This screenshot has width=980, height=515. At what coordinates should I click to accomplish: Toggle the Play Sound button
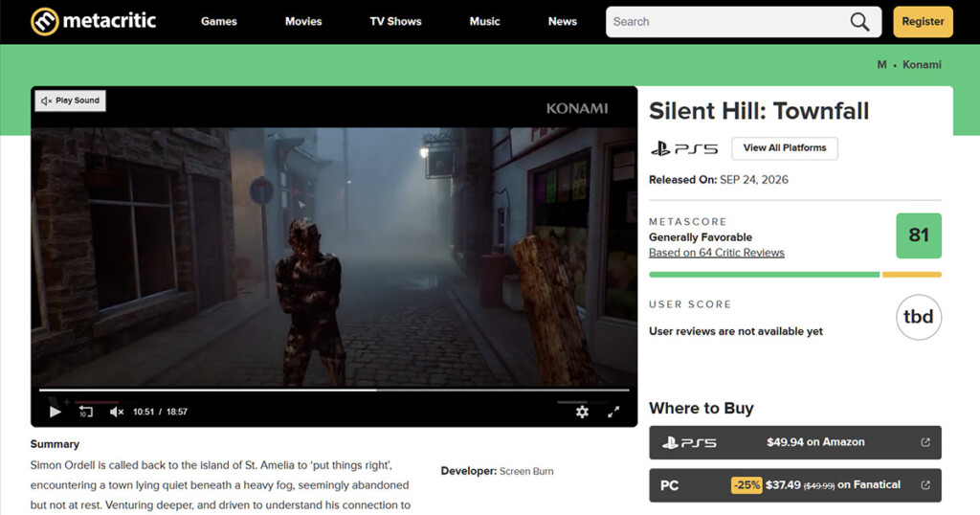(x=70, y=101)
